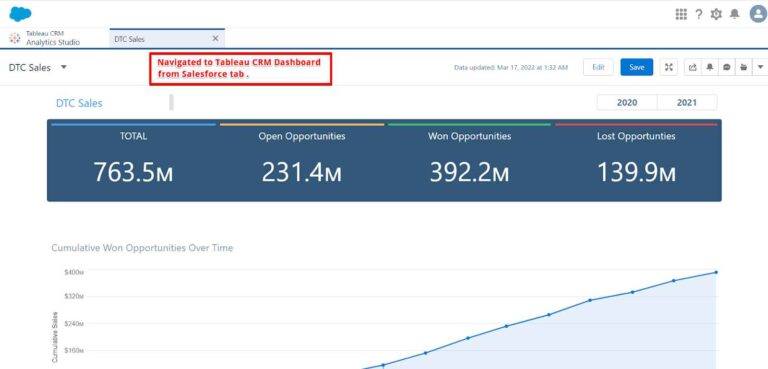
Task: Click the $240M axis label
Action: (x=74, y=324)
